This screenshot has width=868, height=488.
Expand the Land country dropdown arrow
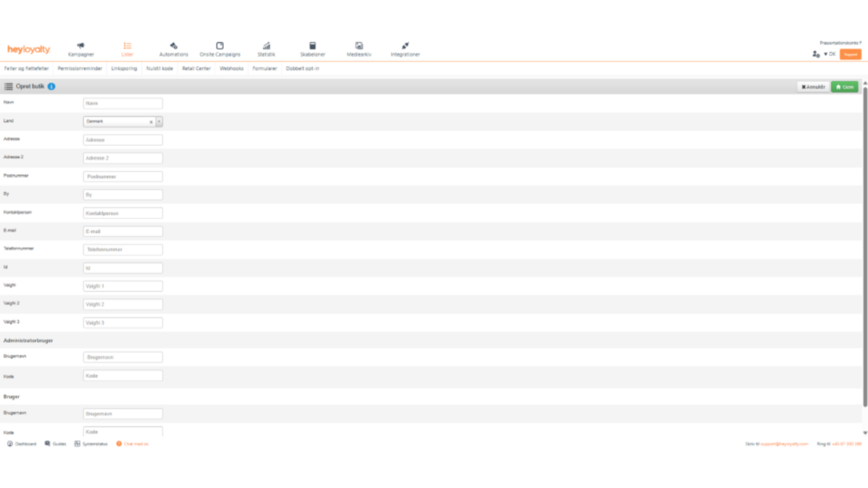(159, 121)
